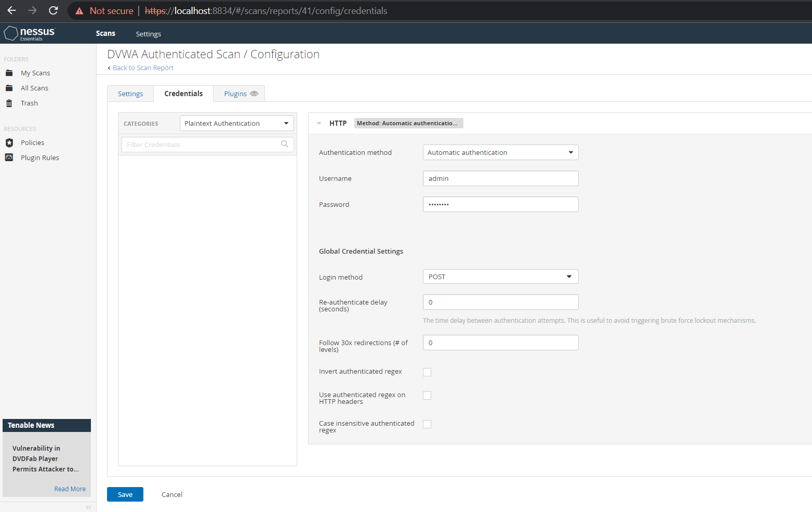Viewport: 812px width, 512px height.
Task: Click the Filter Credentials search box
Action: click(x=207, y=145)
